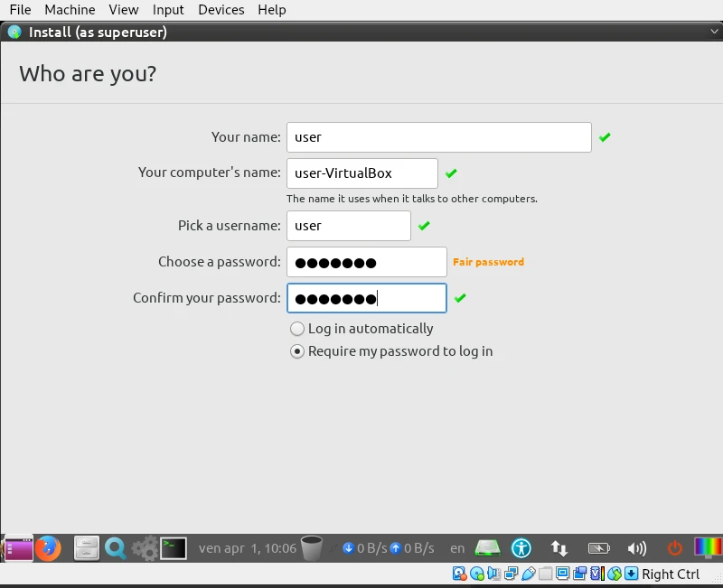Select Require my password to log in

tap(297, 351)
